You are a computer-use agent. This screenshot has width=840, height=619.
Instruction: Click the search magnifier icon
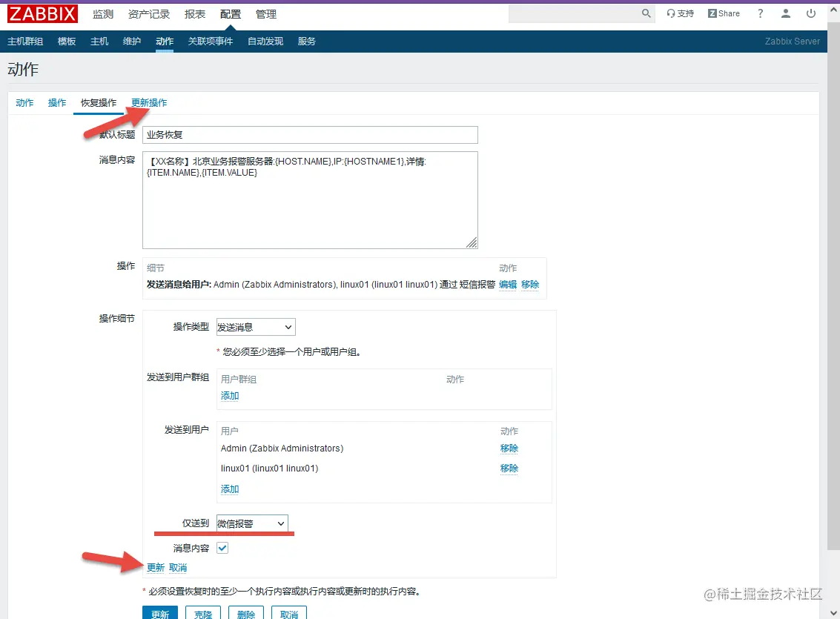[x=646, y=13]
